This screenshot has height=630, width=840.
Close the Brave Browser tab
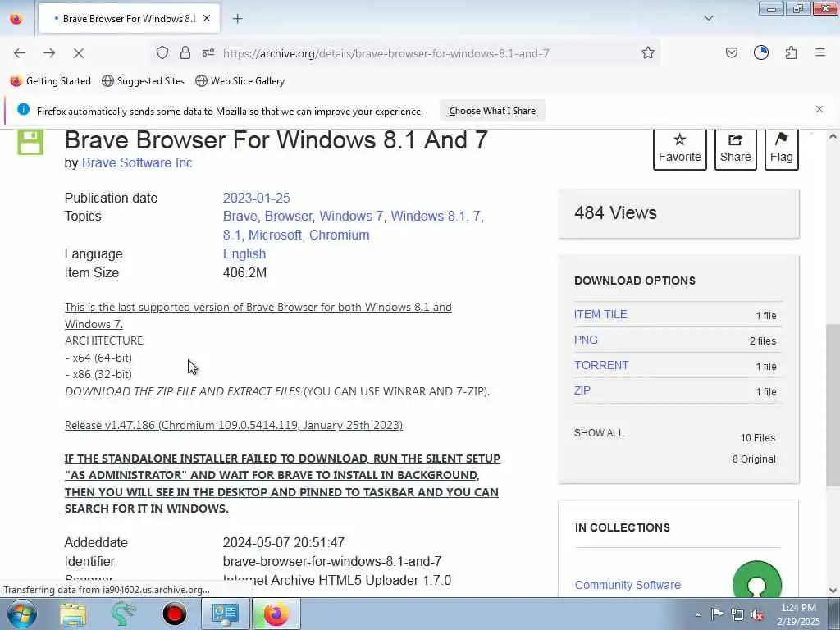(x=207, y=18)
